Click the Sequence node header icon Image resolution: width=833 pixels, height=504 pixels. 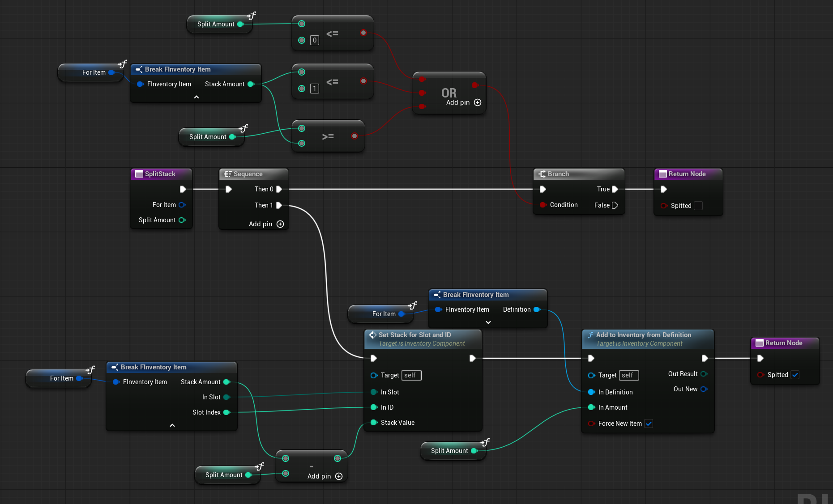point(228,174)
